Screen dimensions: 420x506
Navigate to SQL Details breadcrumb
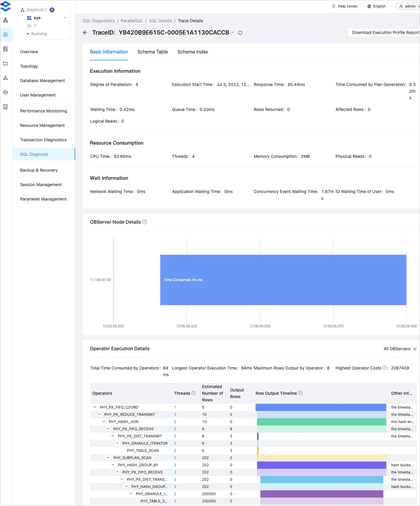[160, 21]
